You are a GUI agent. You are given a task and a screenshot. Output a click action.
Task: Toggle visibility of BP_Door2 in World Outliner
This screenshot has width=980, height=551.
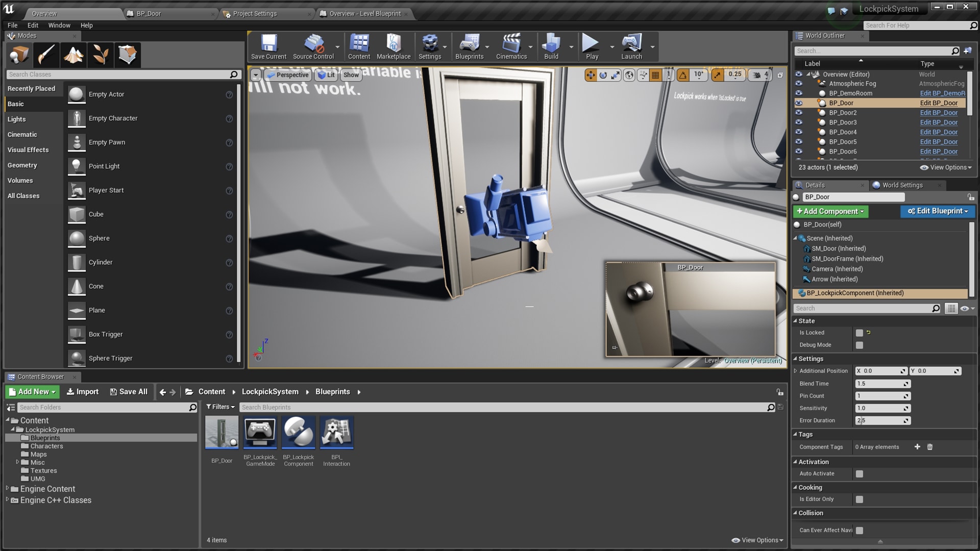(798, 112)
